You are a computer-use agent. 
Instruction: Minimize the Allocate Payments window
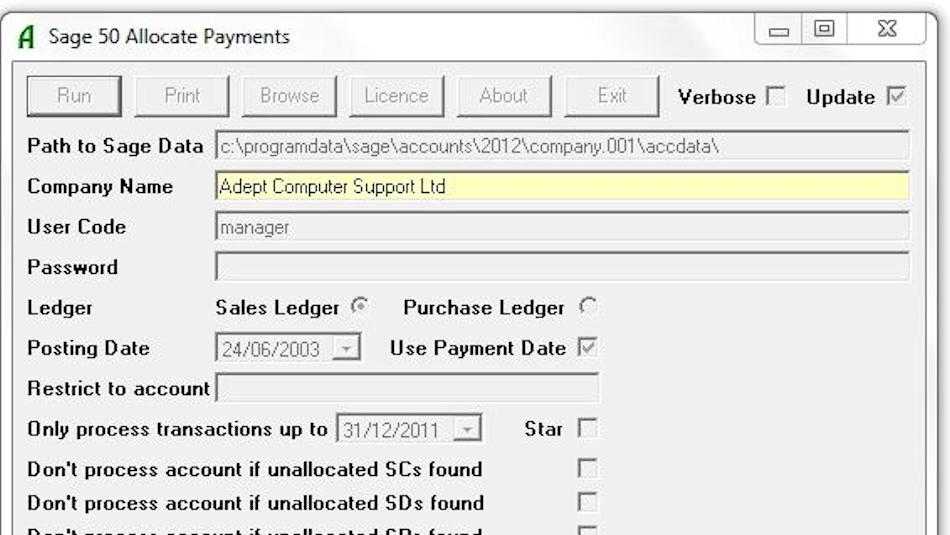[779, 30]
